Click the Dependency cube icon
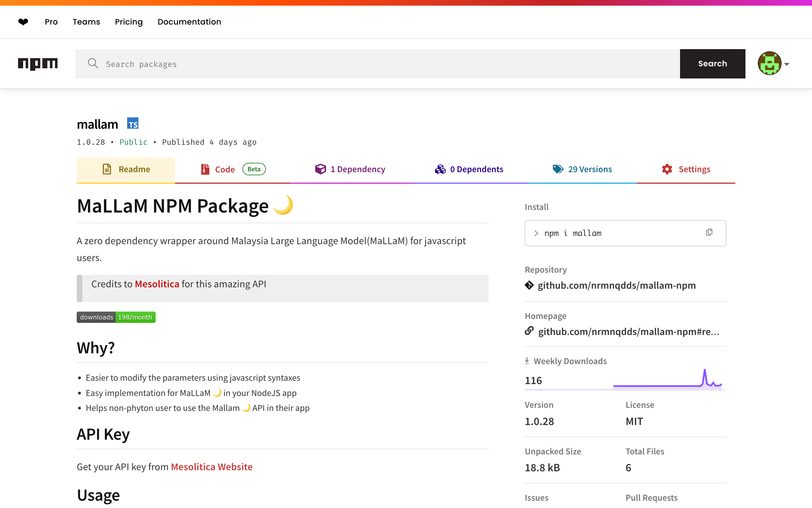Viewport: 812px width, 508px height. [321, 169]
